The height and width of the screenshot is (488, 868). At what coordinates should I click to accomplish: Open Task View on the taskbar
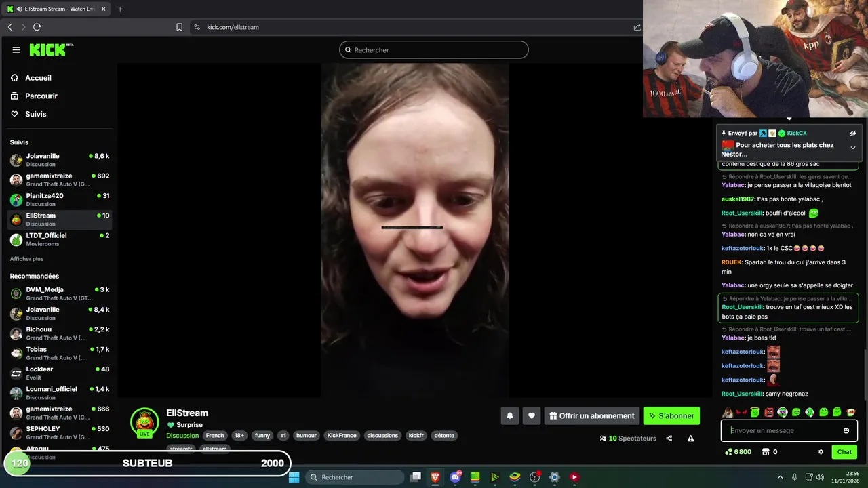pos(416,477)
